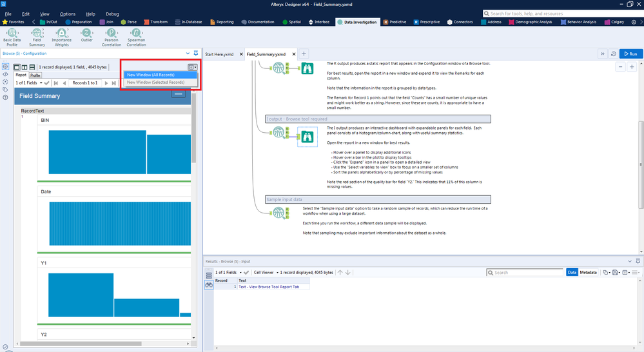Click the Field Summary tool in 'Sample input data' section
Screen dimensions: 644x352
tap(278, 213)
